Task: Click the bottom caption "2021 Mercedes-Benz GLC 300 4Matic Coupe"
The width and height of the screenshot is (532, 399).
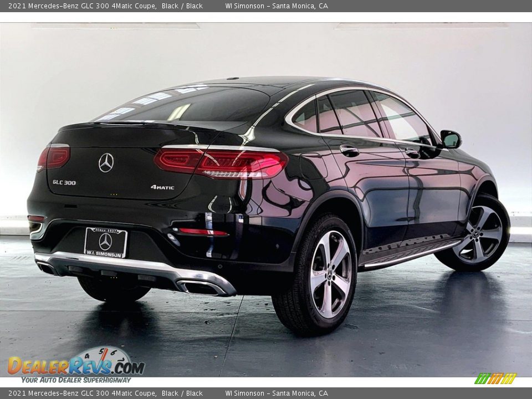Action: click(82, 393)
